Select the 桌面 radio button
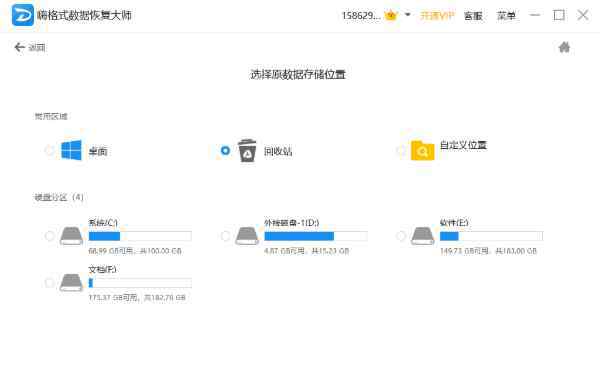The height and width of the screenshot is (373, 600). pos(50,150)
